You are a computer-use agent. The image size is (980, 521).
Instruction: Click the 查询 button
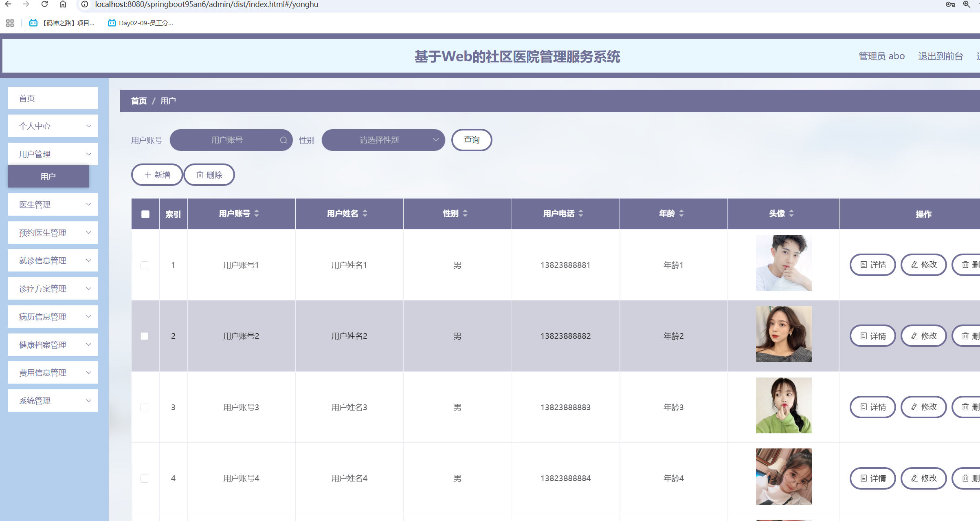(x=472, y=140)
